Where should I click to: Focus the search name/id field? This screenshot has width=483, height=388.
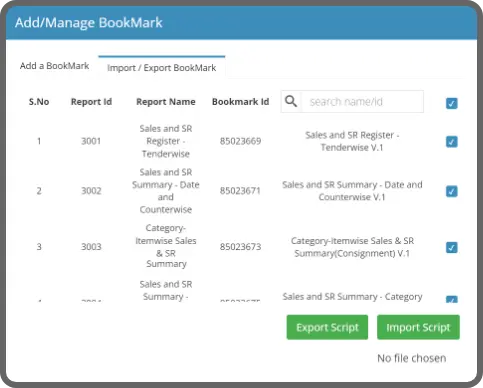point(362,101)
